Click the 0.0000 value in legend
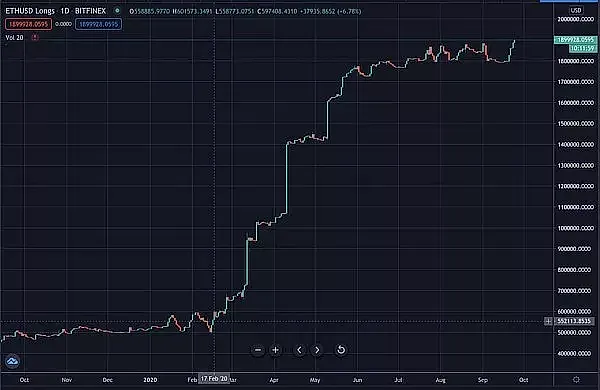Viewport: 600px width, 390px height. point(64,24)
